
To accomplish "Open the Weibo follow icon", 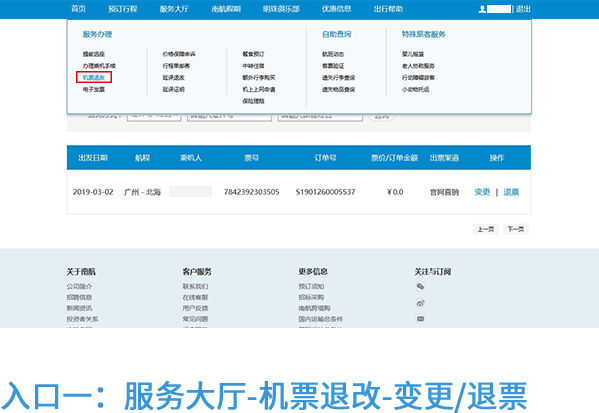I will point(420,303).
